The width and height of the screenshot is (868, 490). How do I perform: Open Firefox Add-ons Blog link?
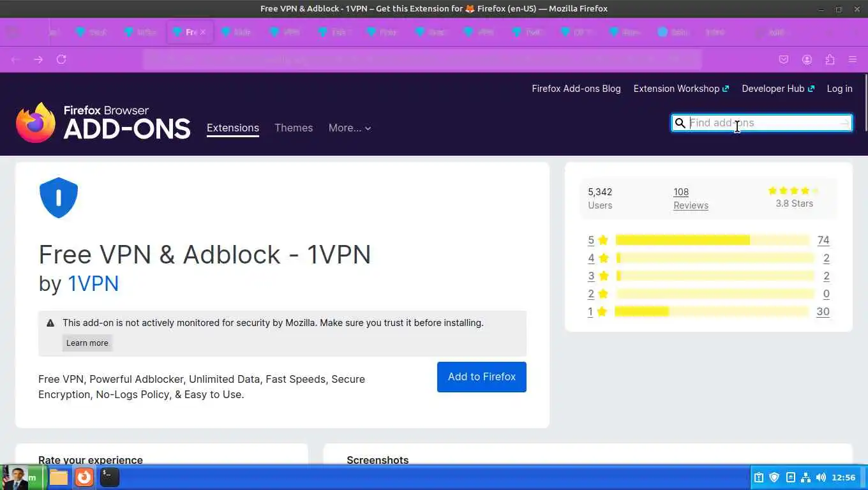point(576,89)
